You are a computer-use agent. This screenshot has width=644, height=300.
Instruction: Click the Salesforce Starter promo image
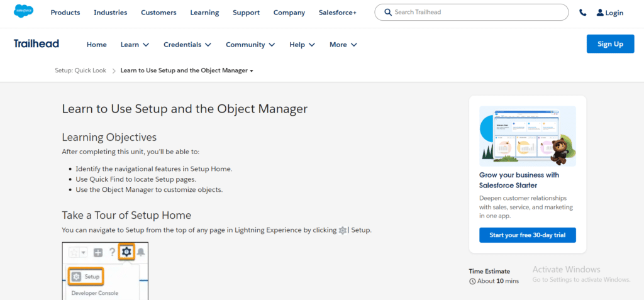[528, 136]
